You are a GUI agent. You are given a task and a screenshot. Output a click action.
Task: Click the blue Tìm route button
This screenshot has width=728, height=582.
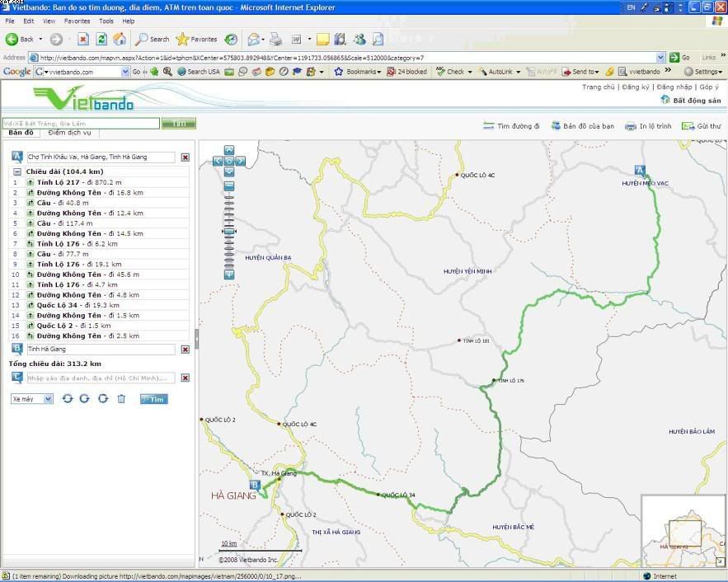pos(153,399)
